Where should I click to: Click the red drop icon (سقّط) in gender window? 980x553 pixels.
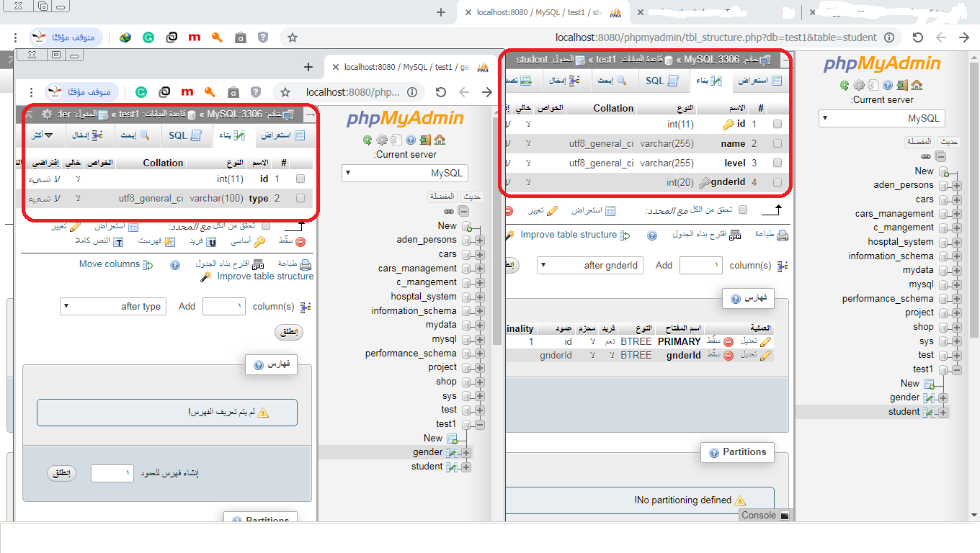(x=300, y=242)
